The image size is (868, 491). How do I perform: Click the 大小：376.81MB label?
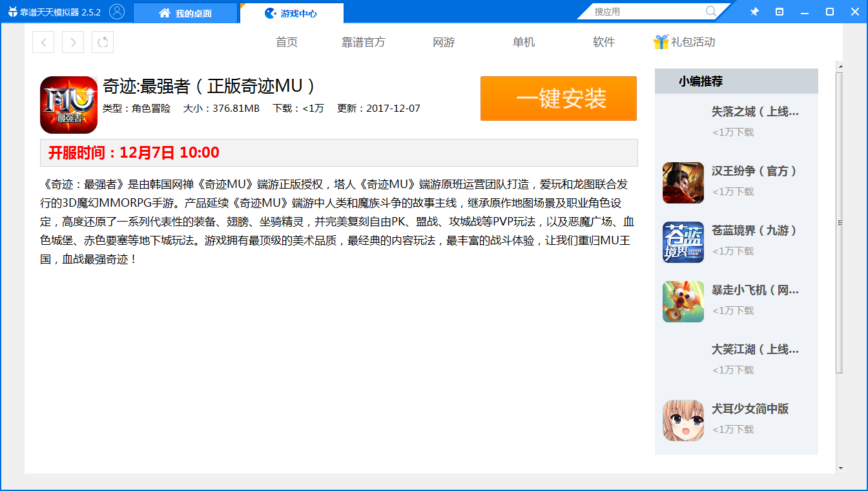pos(222,109)
